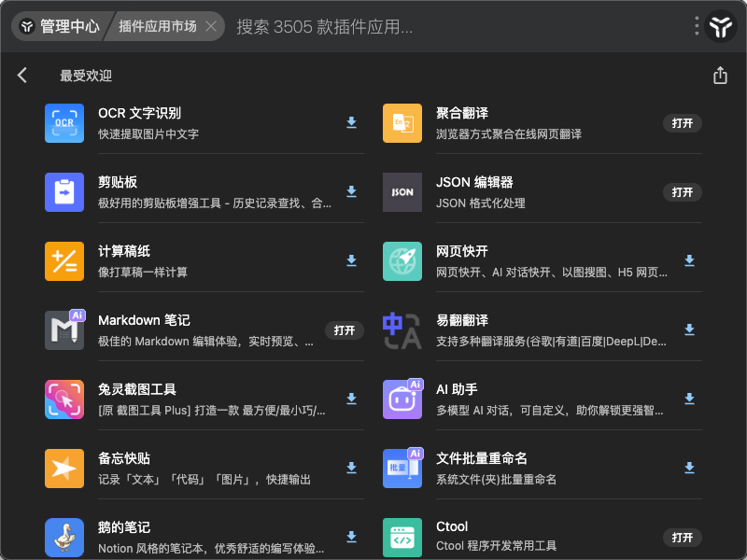Click description Ctool 程序开发常用工具

497,546
